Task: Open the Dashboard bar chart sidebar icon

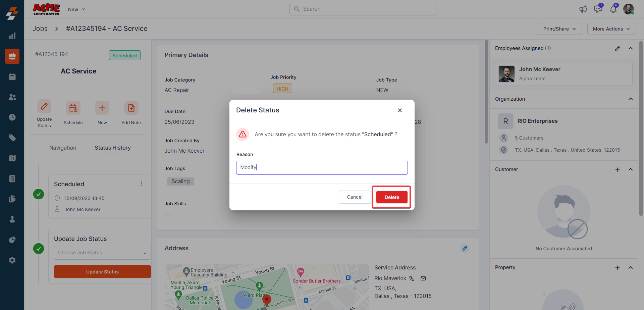Action: coord(12,36)
